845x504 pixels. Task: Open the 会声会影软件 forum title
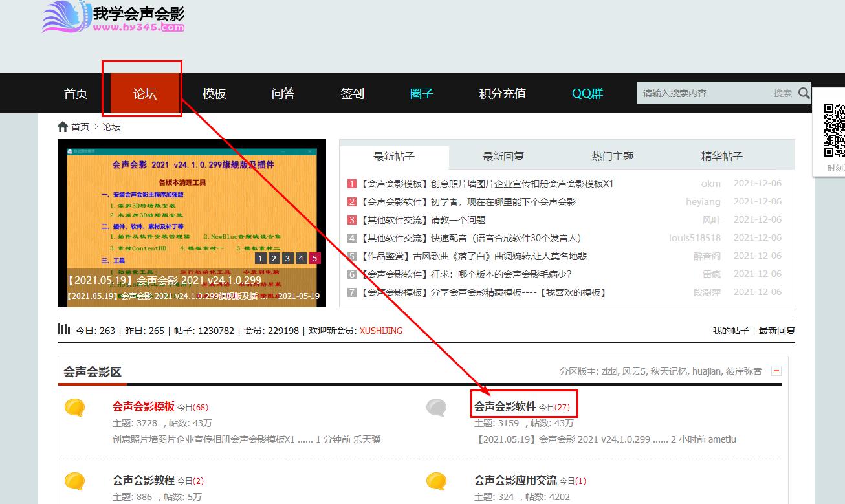click(505, 406)
